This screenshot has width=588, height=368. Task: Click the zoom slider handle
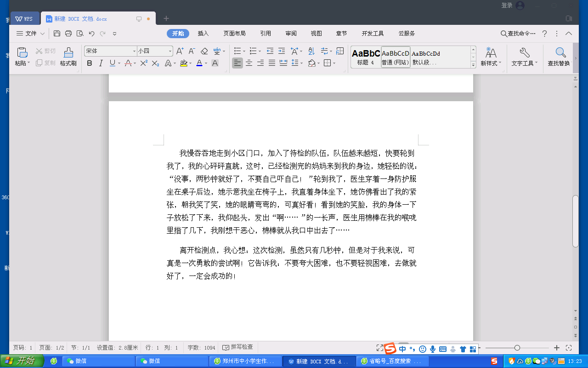517,348
